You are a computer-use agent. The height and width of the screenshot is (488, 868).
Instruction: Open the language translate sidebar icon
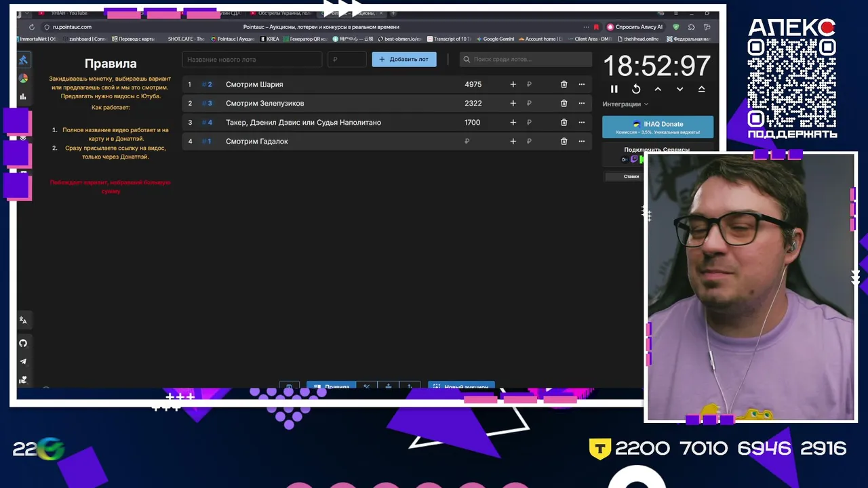[23, 320]
